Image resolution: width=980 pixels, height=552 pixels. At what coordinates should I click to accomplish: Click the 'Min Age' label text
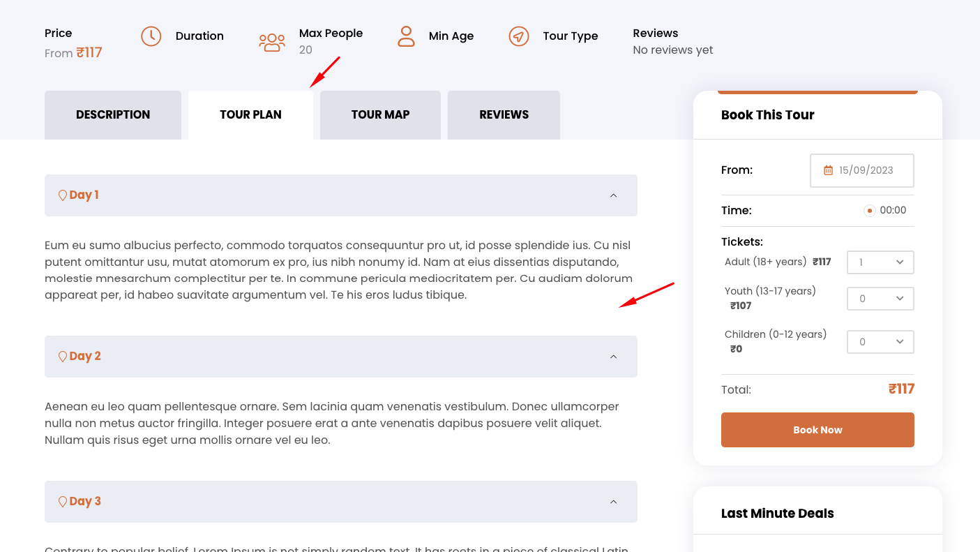(451, 36)
